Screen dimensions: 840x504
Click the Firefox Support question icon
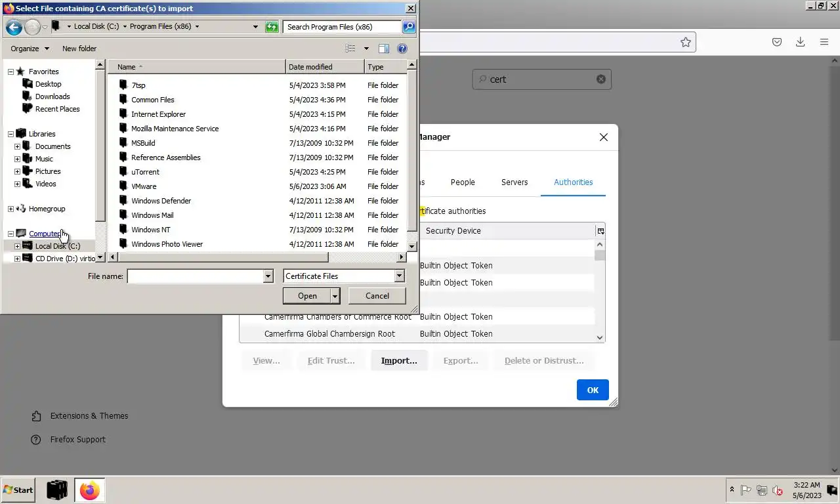(36, 440)
